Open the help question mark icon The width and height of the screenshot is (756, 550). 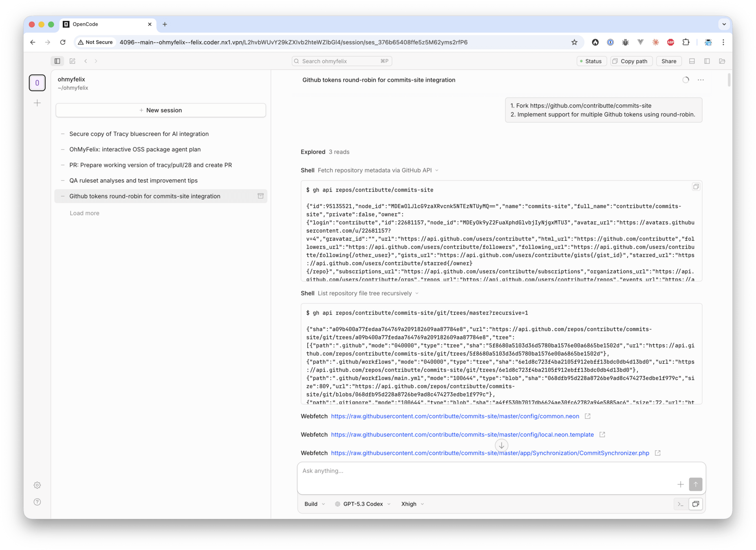37,502
